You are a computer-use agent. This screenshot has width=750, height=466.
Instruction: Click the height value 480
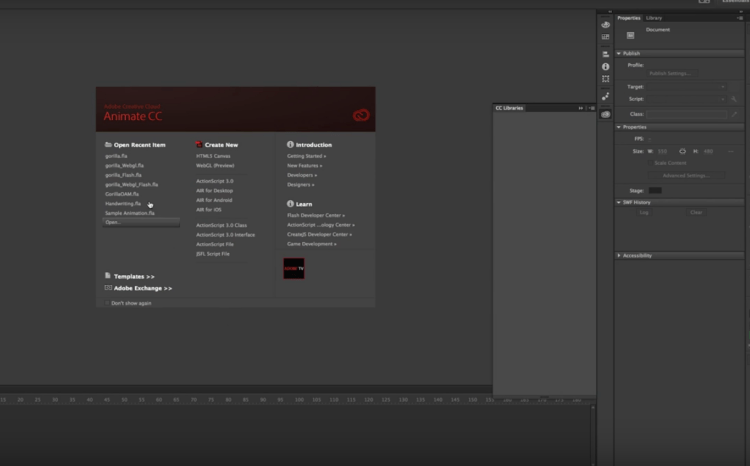[708, 151]
